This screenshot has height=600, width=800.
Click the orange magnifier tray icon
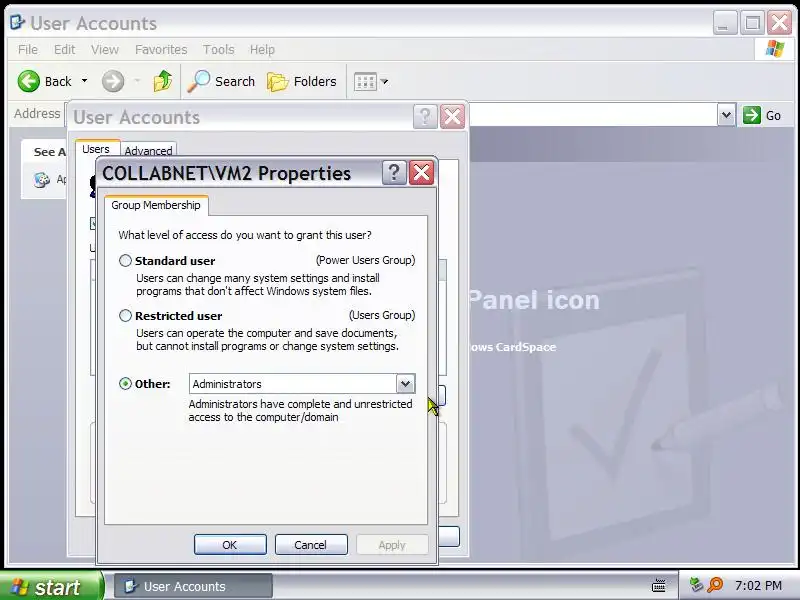coord(715,585)
